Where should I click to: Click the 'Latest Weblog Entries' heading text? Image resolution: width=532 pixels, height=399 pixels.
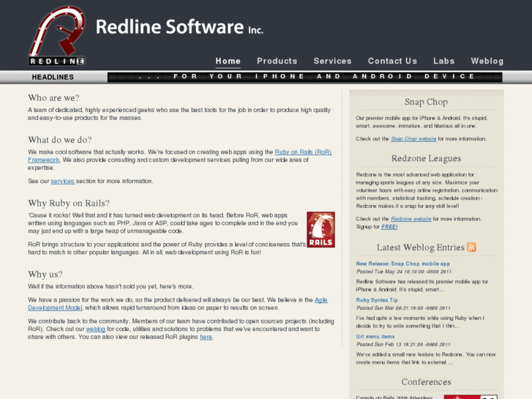point(420,247)
